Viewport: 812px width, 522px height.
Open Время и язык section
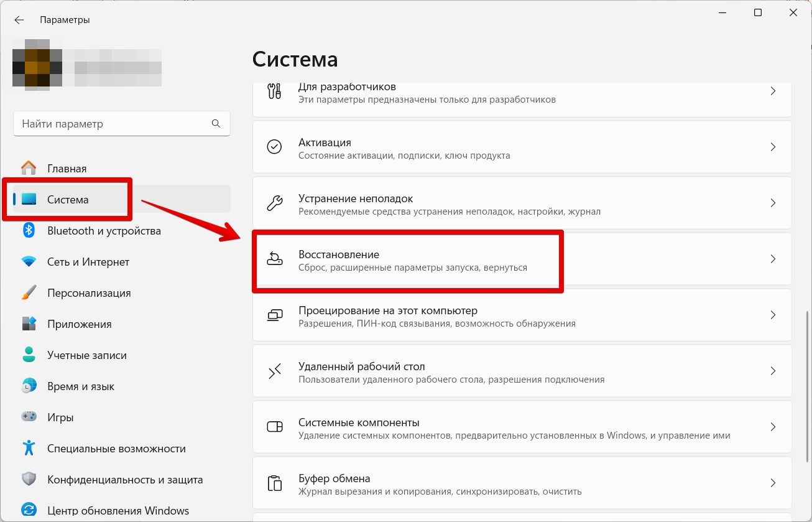click(x=121, y=386)
